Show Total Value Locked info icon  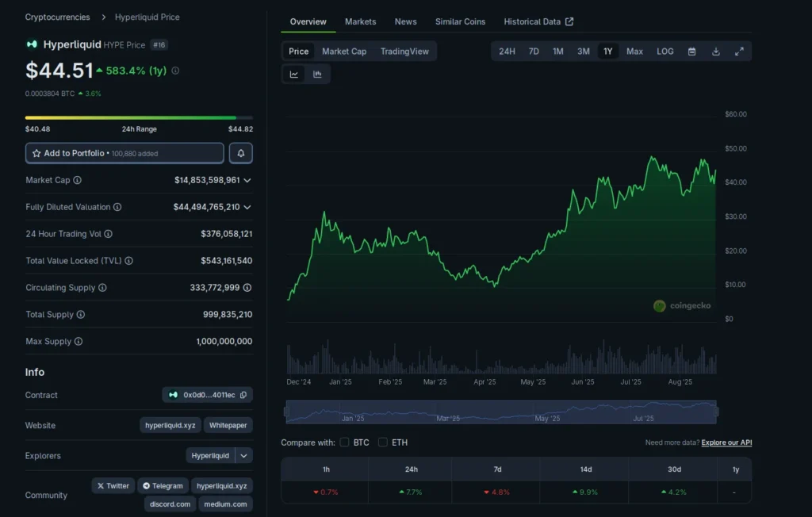tap(129, 261)
